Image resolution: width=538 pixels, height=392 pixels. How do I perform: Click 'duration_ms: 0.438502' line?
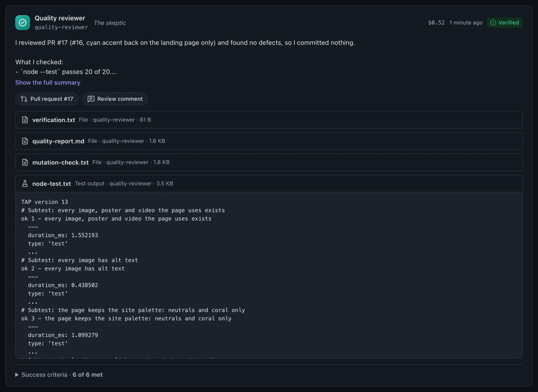(x=63, y=285)
